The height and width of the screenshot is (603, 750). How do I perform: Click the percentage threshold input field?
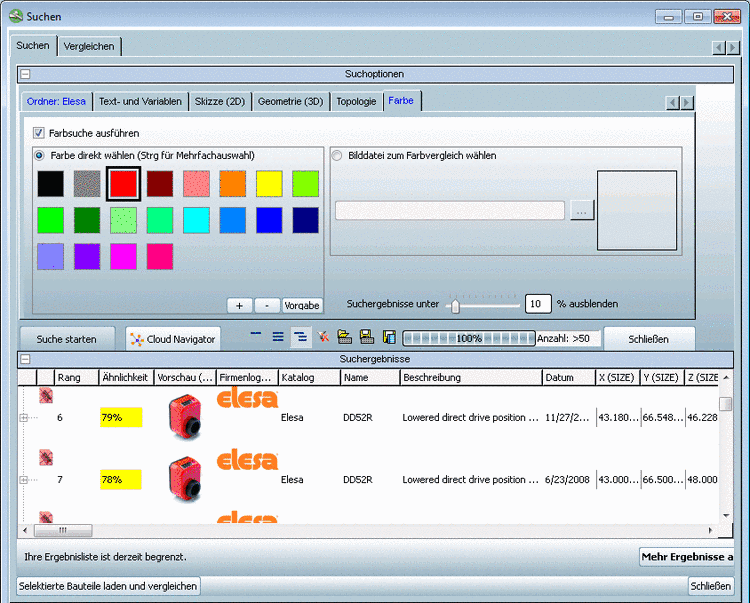(x=538, y=304)
